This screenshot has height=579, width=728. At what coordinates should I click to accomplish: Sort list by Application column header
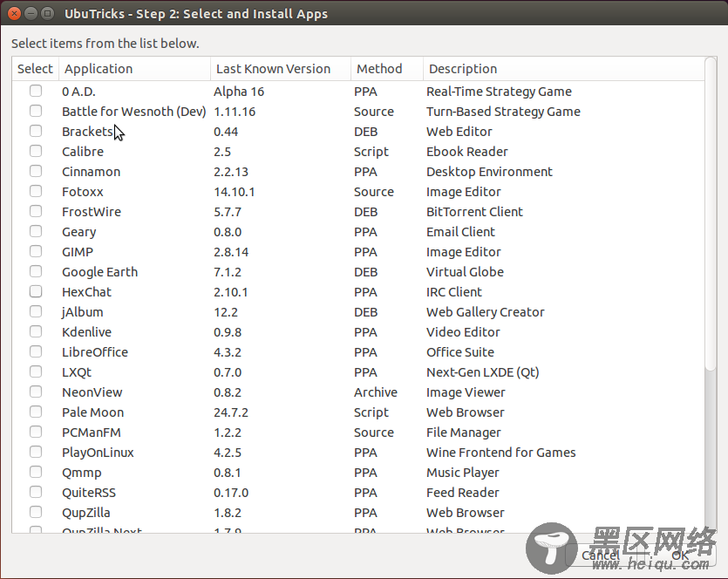[x=134, y=69]
